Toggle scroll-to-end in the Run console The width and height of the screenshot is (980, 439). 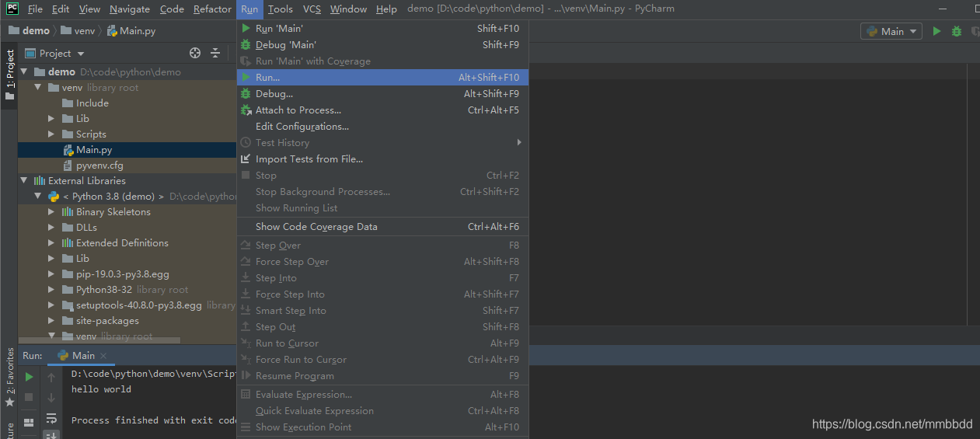(51, 434)
